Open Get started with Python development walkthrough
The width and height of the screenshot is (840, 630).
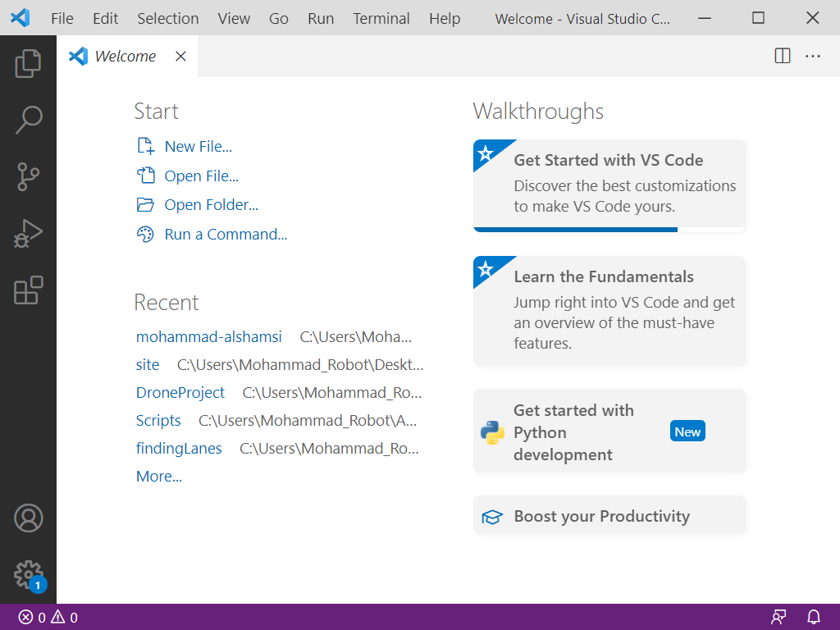pos(609,431)
